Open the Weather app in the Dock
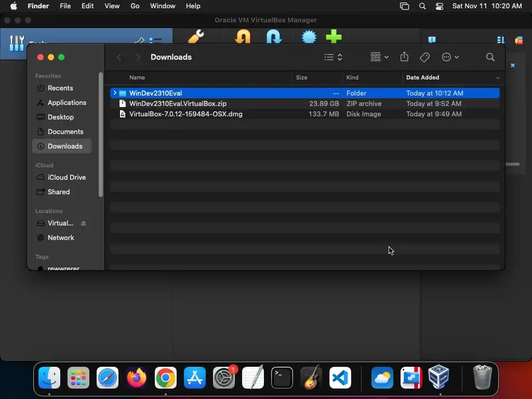The image size is (532, 399). 382,378
